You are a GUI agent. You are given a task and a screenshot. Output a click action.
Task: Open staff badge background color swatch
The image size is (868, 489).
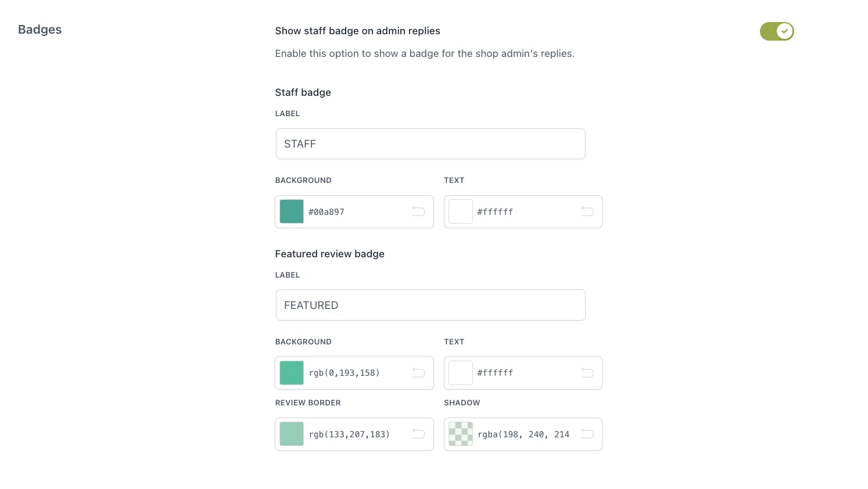292,211
